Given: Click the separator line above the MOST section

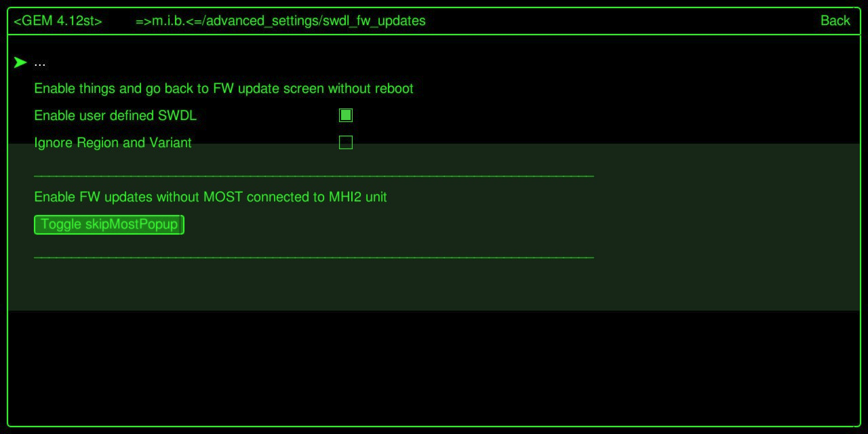Looking at the screenshot, I should [314, 176].
